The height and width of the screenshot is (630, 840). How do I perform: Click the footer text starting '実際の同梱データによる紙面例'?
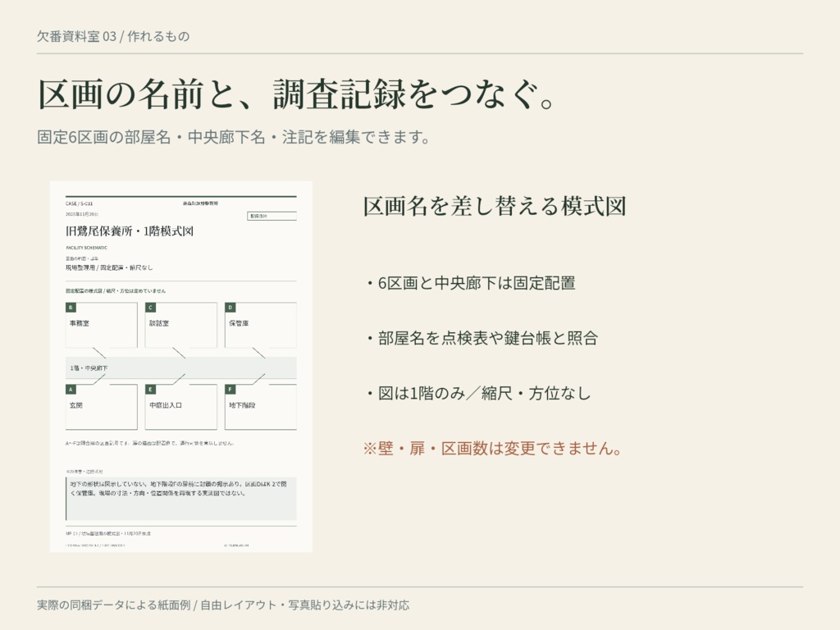click(x=223, y=605)
